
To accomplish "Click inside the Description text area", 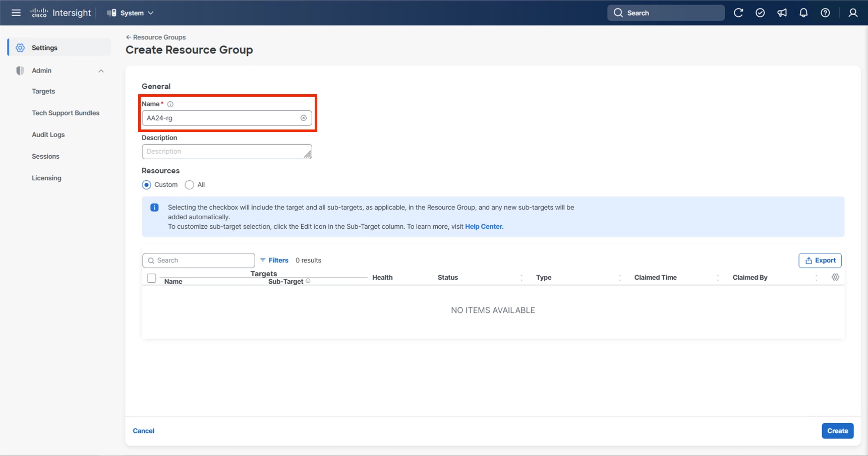I will coord(226,151).
